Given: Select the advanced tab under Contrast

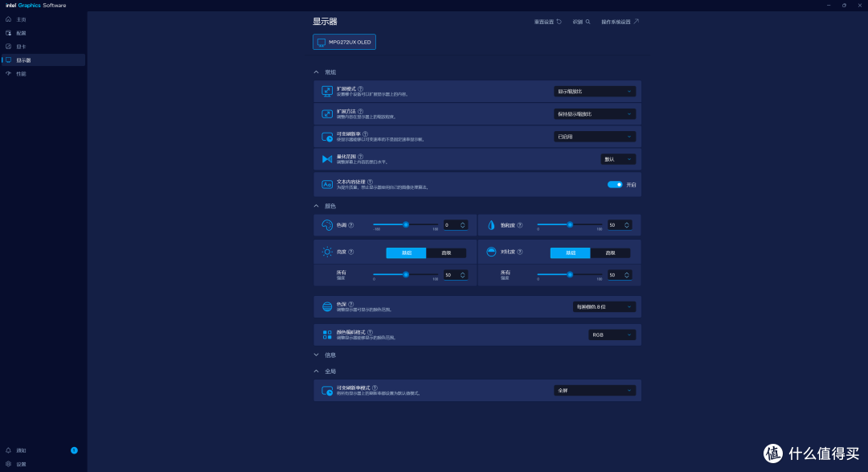Looking at the screenshot, I should (x=610, y=253).
